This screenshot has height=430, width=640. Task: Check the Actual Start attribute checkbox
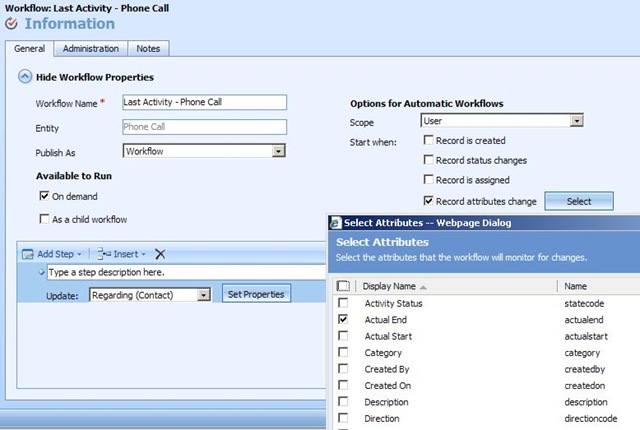[x=343, y=336]
